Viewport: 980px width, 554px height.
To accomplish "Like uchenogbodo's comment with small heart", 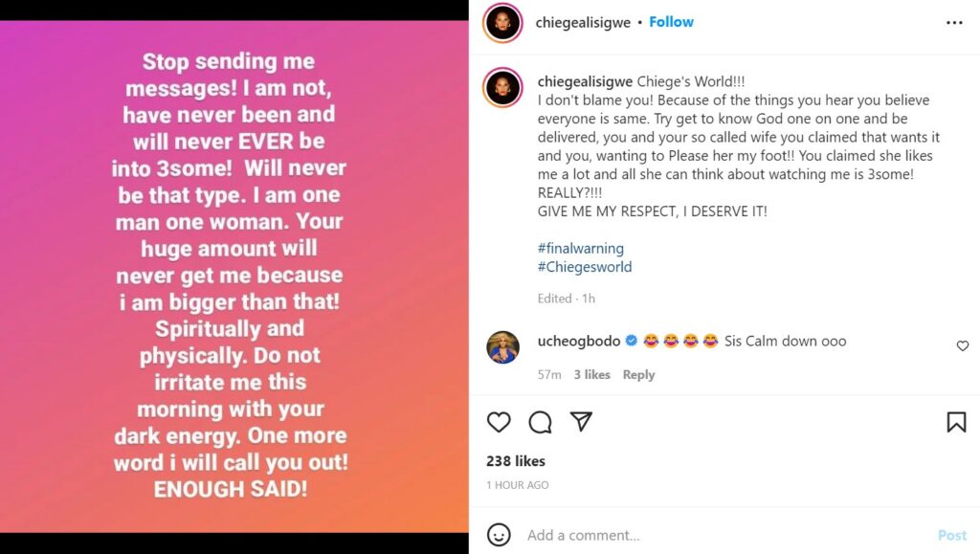I will point(963,346).
